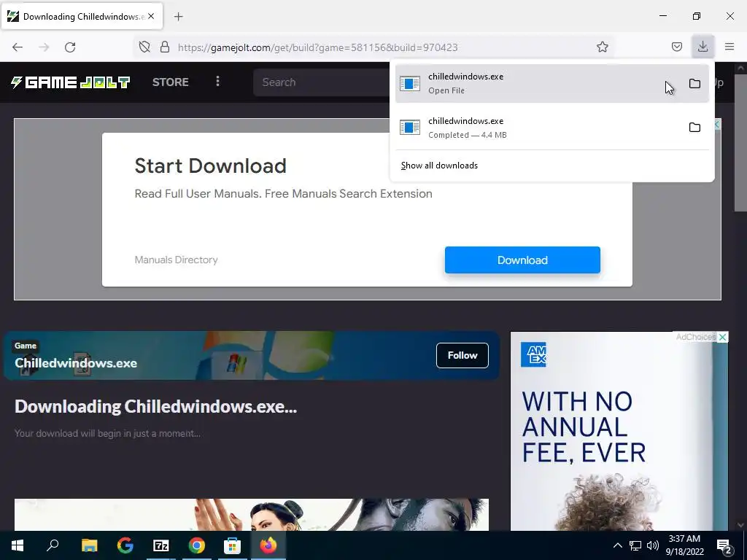747x560 pixels.
Task: Open Chrome from the taskbar
Action: (197, 545)
